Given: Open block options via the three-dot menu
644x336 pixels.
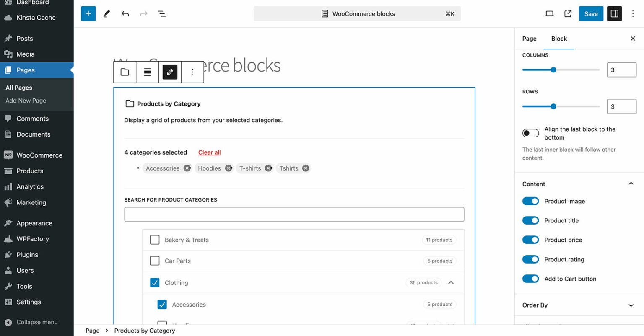Looking at the screenshot, I should click(192, 72).
